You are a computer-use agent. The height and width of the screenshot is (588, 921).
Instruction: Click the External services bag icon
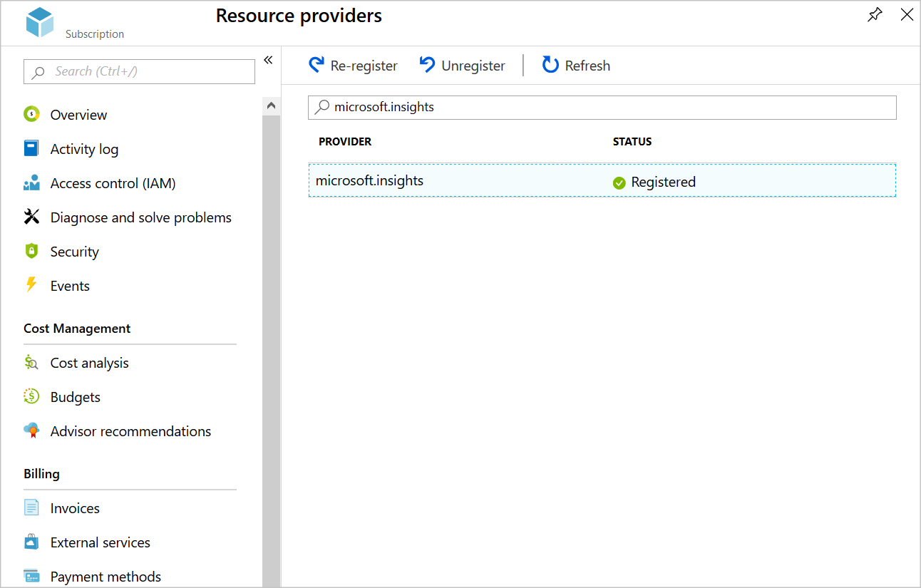pos(31,542)
